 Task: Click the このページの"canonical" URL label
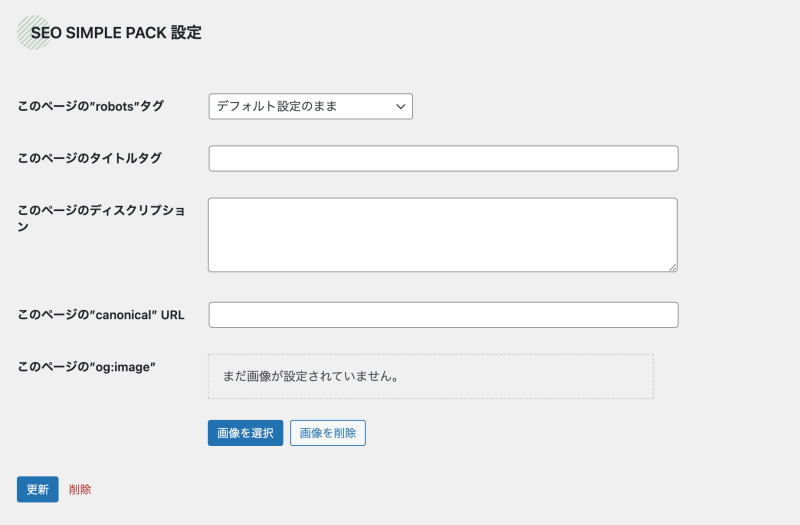click(x=101, y=315)
